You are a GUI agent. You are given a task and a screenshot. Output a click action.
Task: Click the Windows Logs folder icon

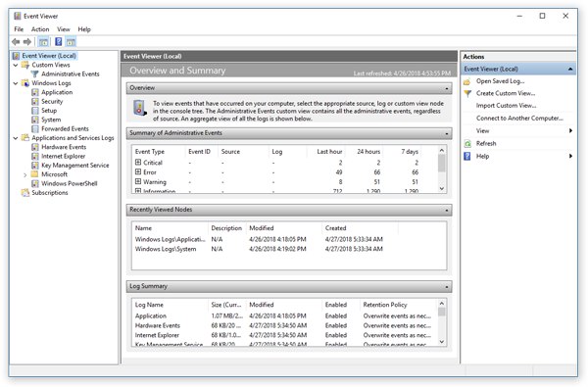(x=25, y=83)
